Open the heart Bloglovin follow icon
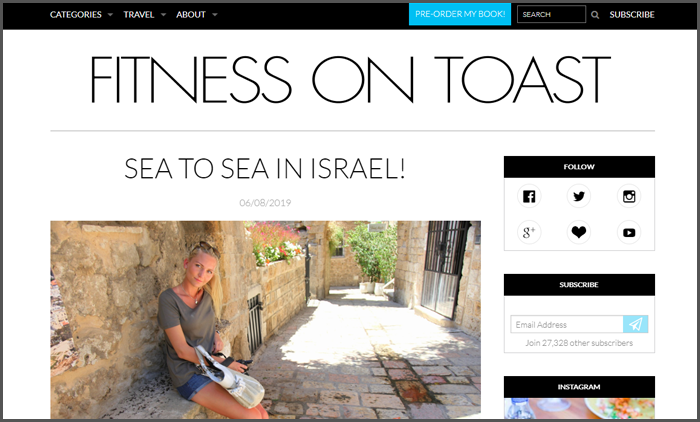The height and width of the screenshot is (422, 700). (x=579, y=232)
